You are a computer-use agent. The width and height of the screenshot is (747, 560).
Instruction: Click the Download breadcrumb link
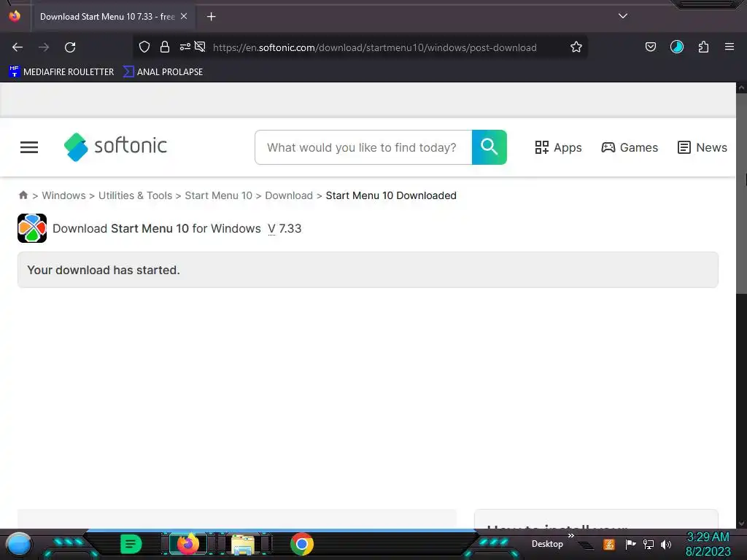(289, 195)
